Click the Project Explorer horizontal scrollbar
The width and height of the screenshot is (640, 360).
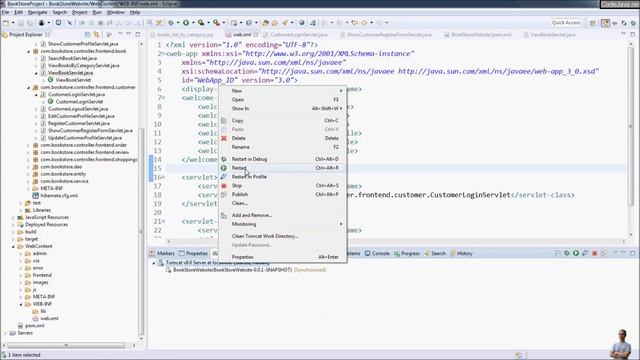(67, 345)
